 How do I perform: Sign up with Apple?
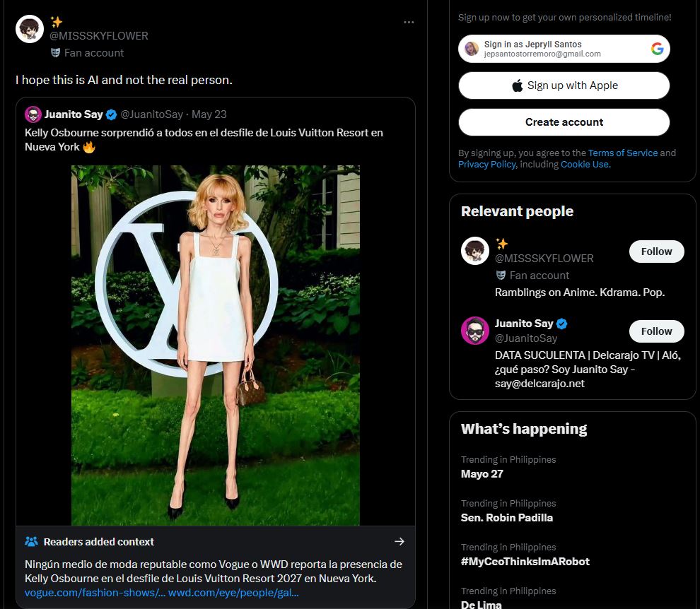coord(564,85)
